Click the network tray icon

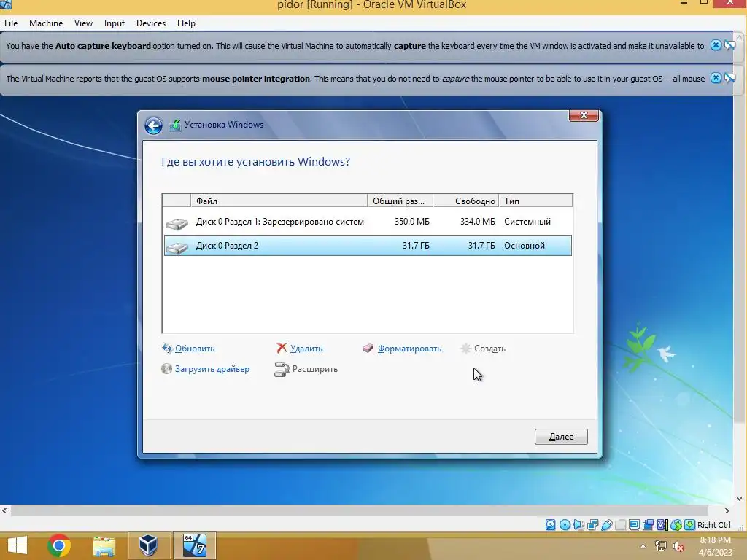[x=660, y=546]
